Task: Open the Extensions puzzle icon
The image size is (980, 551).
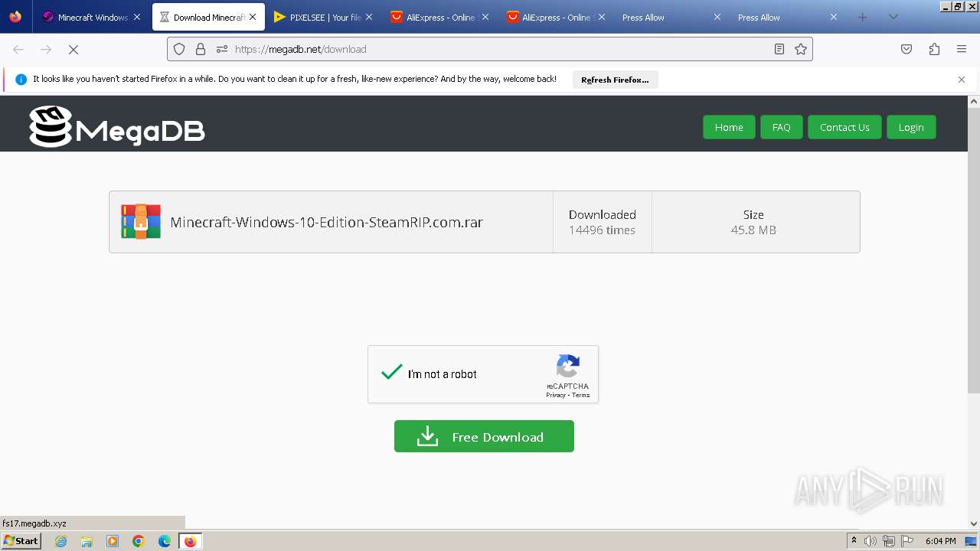Action: [934, 49]
